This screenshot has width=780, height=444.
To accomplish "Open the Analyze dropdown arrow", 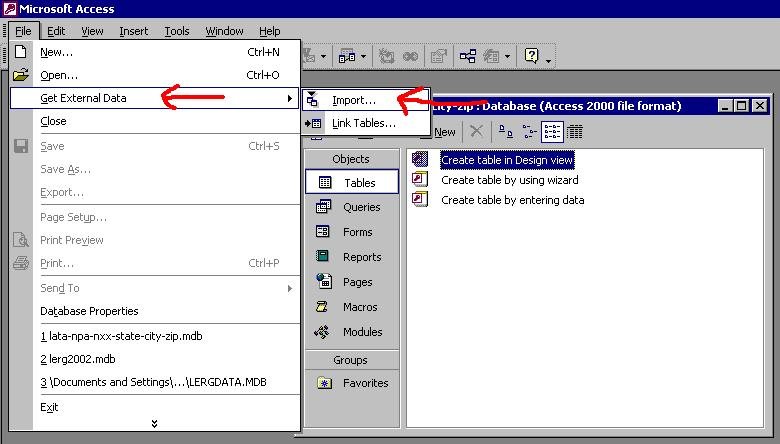I will click(x=363, y=56).
